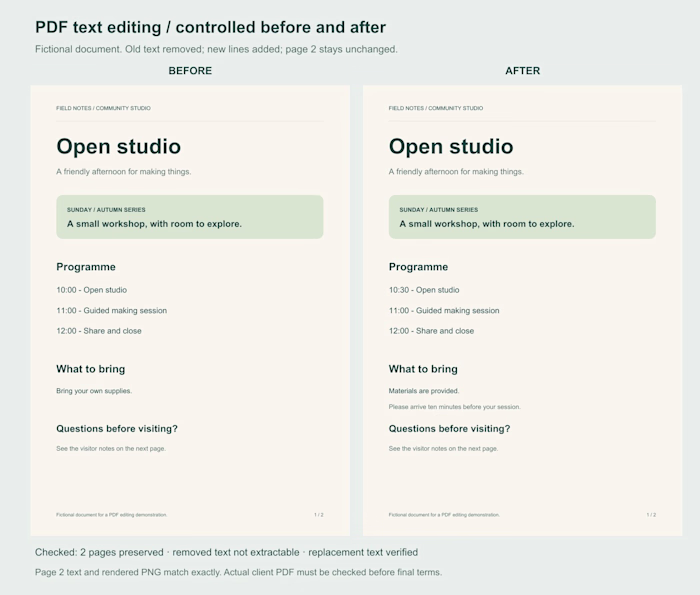Click the Programme heading in the AFTER page
Image resolution: width=700 pixels, height=595 pixels.
[418, 267]
